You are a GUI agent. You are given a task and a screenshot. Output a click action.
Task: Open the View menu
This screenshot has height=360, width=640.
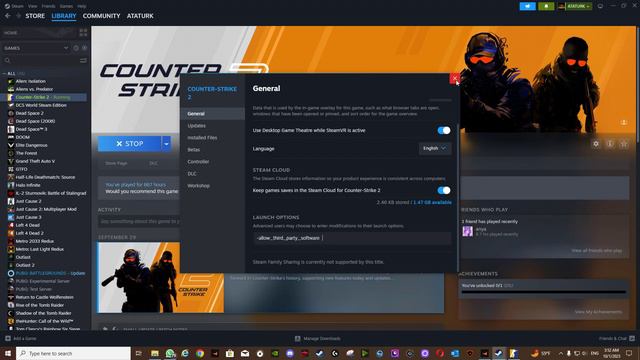(x=33, y=6)
